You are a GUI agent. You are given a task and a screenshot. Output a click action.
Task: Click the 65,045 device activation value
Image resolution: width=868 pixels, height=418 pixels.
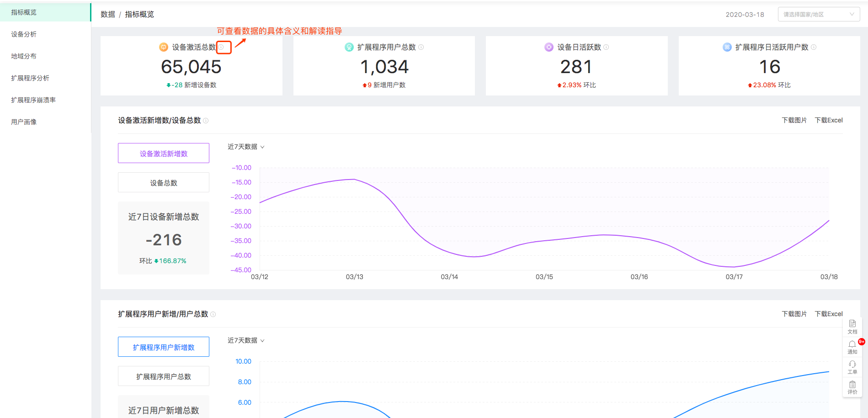pyautogui.click(x=191, y=67)
